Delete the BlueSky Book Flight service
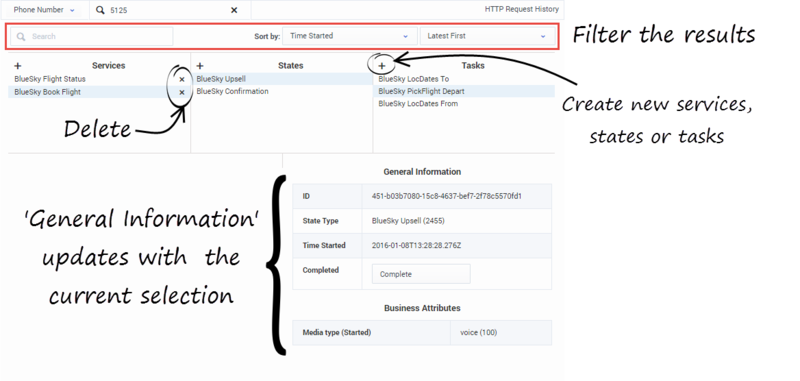Screen dimensions: 800x381 (x=182, y=92)
